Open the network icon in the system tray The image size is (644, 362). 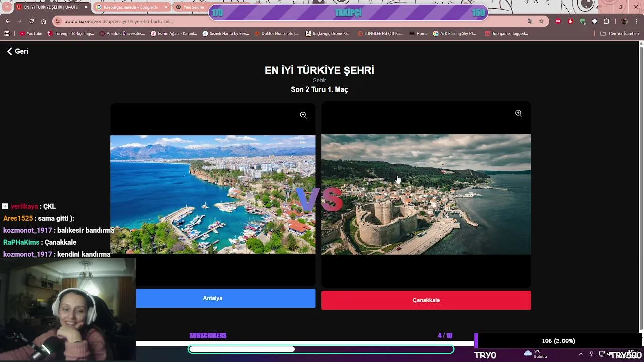coord(602,354)
